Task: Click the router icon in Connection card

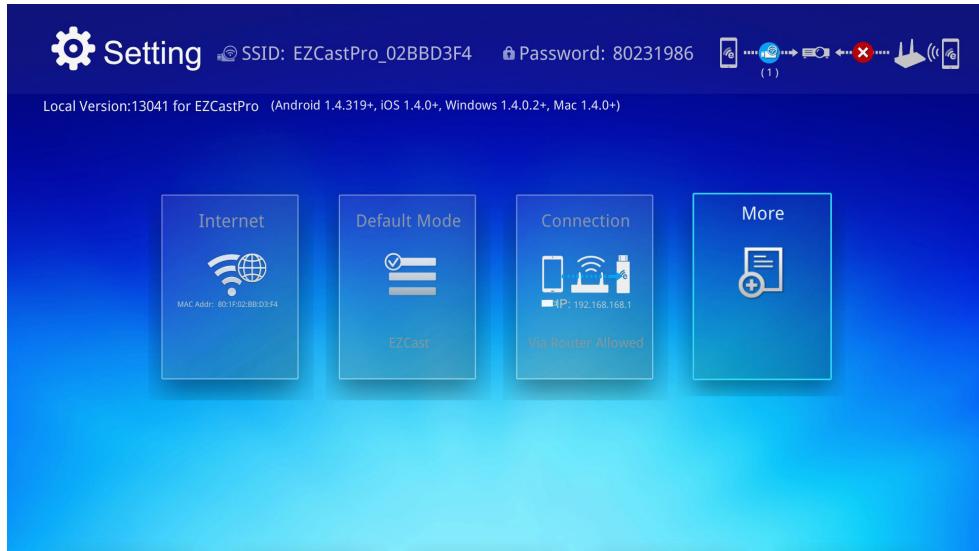Action: 590,274
